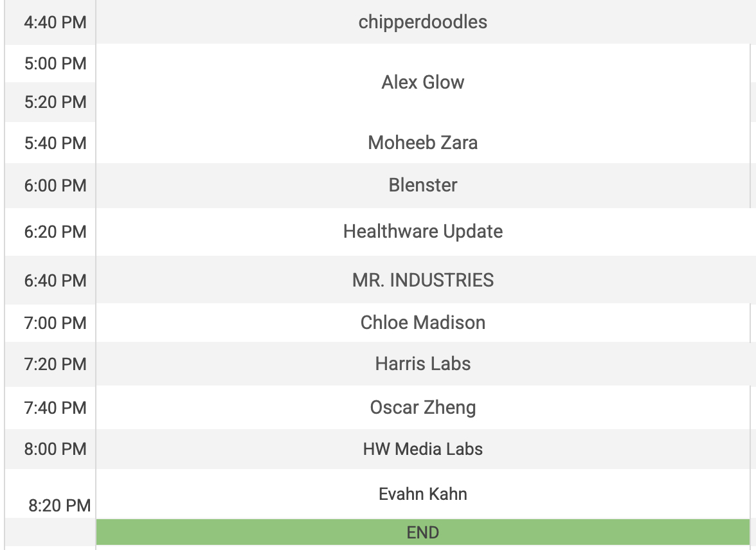Viewport: 756px width, 550px height.
Task: Click the 8:20 PM time label
Action: [x=59, y=506]
